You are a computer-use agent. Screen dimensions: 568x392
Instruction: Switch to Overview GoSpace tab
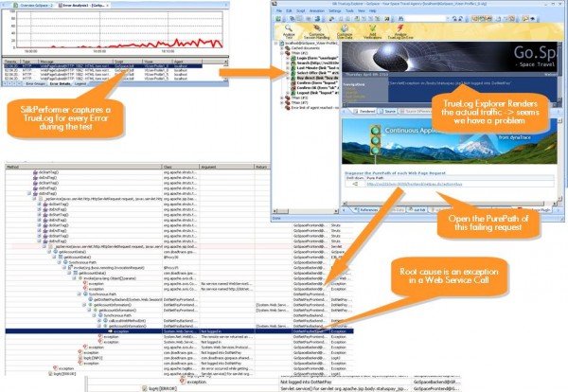33,5
